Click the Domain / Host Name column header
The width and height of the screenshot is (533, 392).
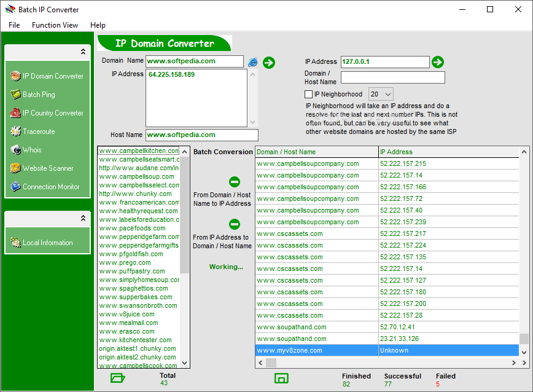pyautogui.click(x=317, y=152)
